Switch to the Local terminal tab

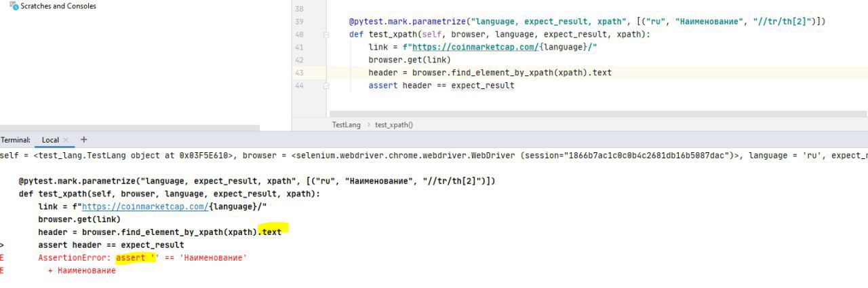tap(50, 140)
